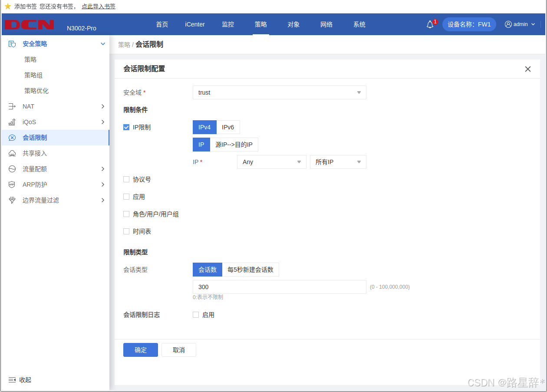Click the 边界流量过滤 sidebar icon
The width and height of the screenshot is (547, 392).
pyautogui.click(x=12, y=200)
